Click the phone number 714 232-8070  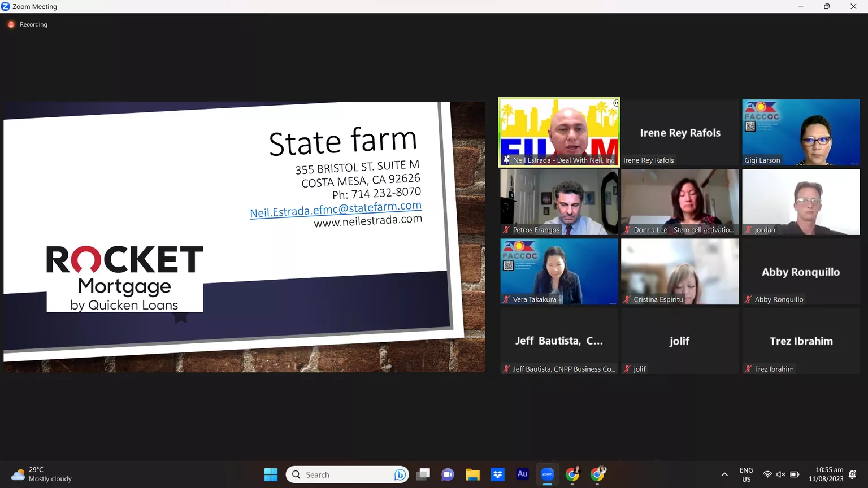386,193
